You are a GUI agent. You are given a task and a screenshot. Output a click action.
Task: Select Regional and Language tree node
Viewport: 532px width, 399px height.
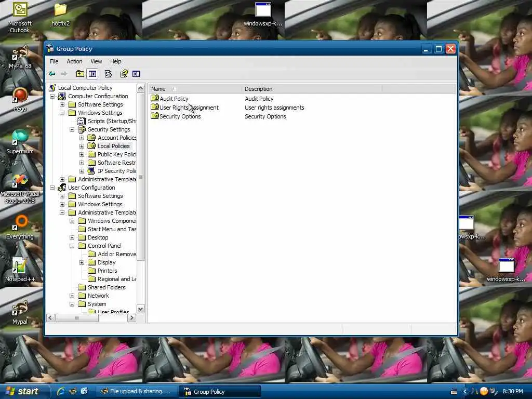pos(117,279)
